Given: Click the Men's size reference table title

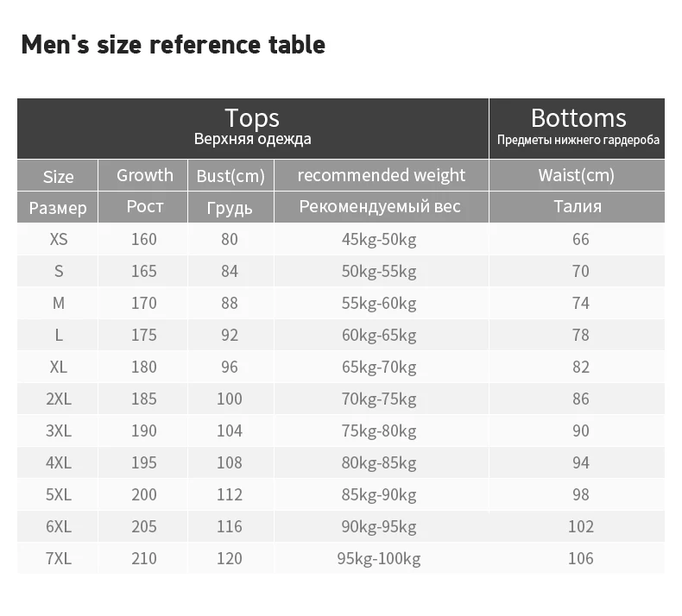Looking at the screenshot, I should tap(174, 45).
